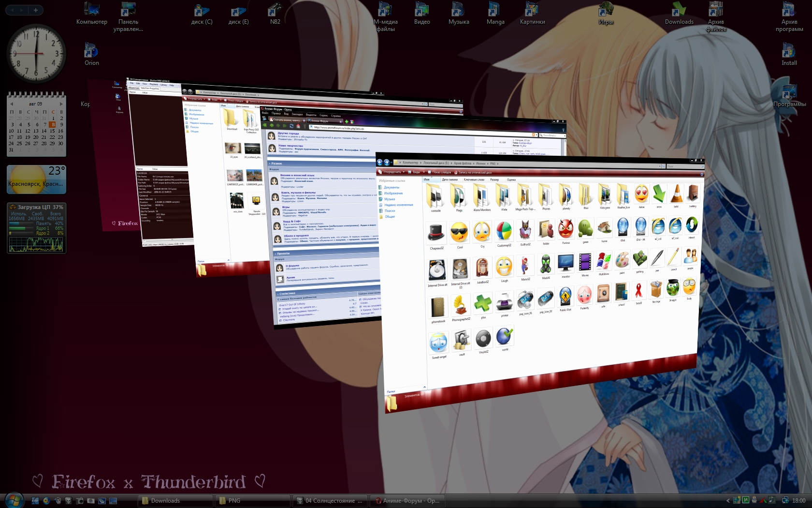The image size is (812, 508).
Task: Open the Архив файлов desktop shortcut
Action: (x=716, y=17)
